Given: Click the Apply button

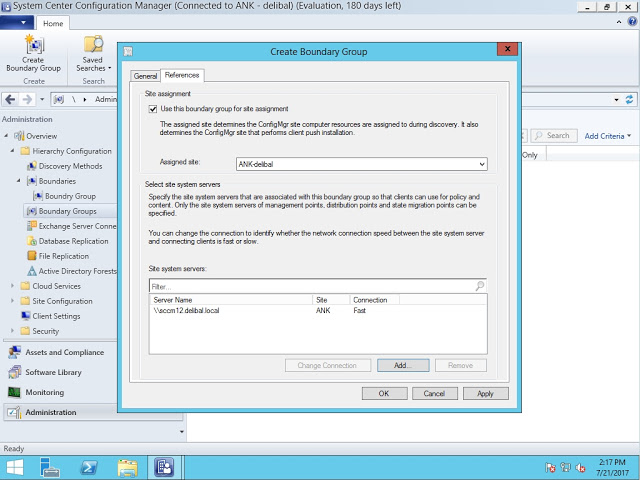Looking at the screenshot, I should pos(485,394).
